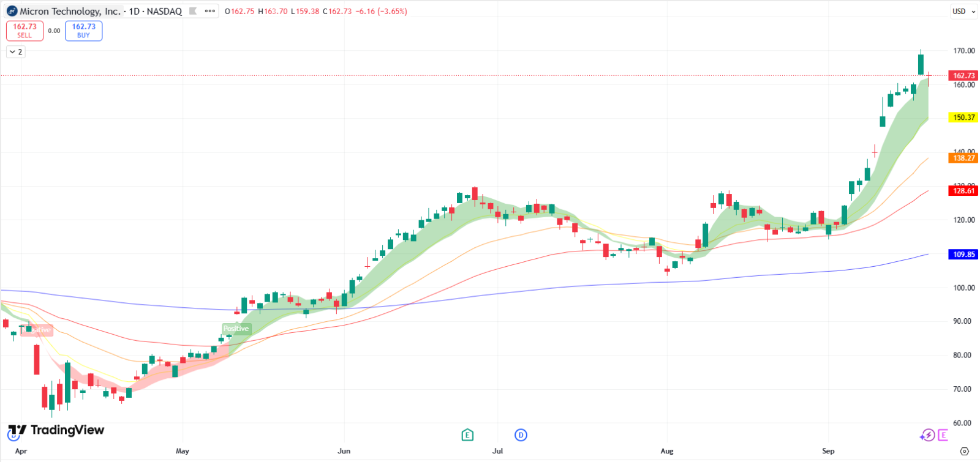The image size is (980, 462).
Task: Click the 100.00 price axis label
Action: [x=964, y=288]
